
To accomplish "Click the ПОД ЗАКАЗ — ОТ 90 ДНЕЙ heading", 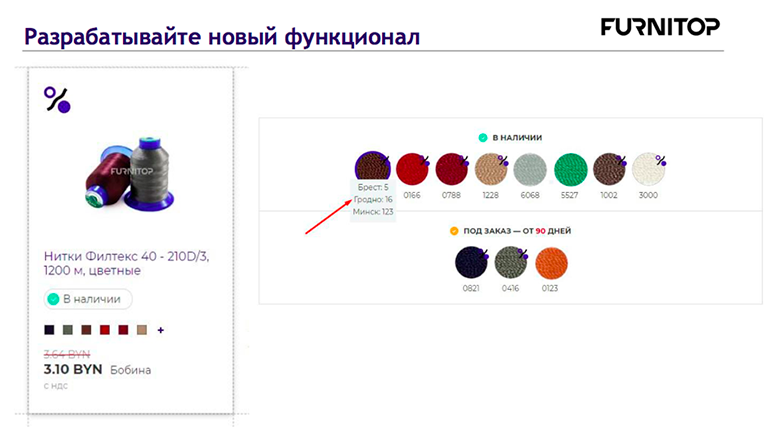I will [x=517, y=231].
